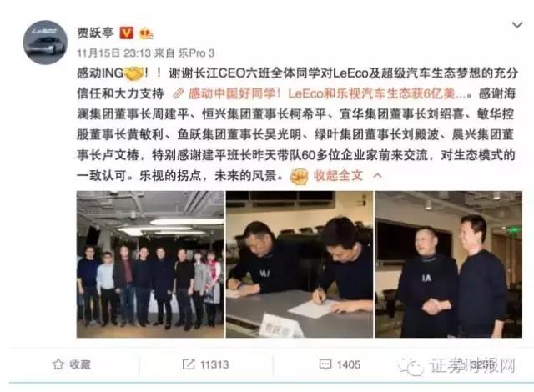This screenshot has width=534, height=392.
Task: Click the membership crown badge icon
Action: pyautogui.click(x=146, y=33)
